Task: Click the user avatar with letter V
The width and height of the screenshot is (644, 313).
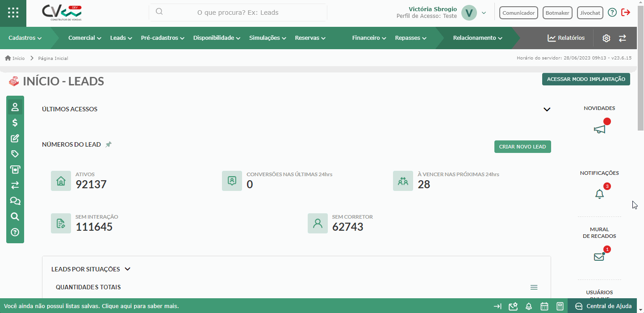Action: [x=469, y=13]
